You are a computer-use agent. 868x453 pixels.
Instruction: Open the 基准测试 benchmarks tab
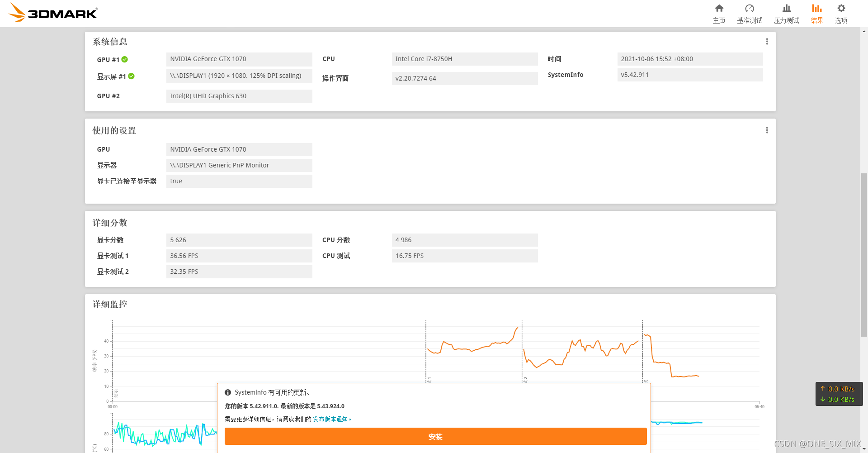(750, 14)
